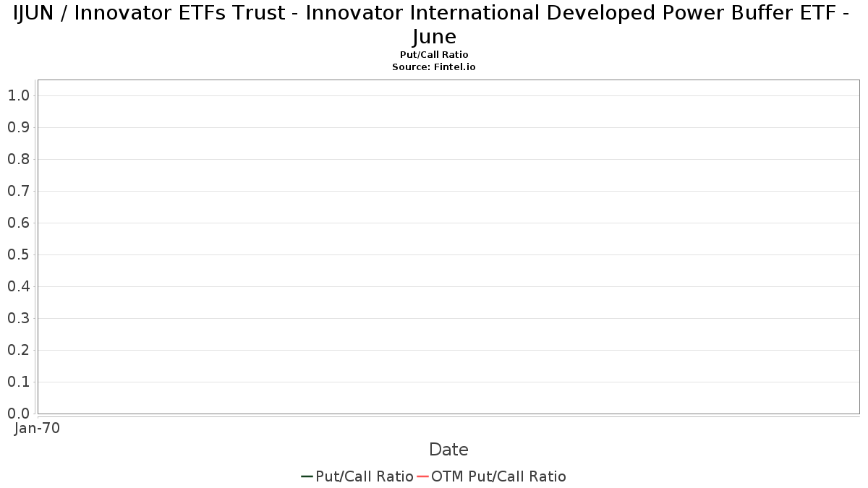This screenshot has width=868, height=488.
Task: Click the 0.0 y-axis label
Action: pyautogui.click(x=18, y=414)
